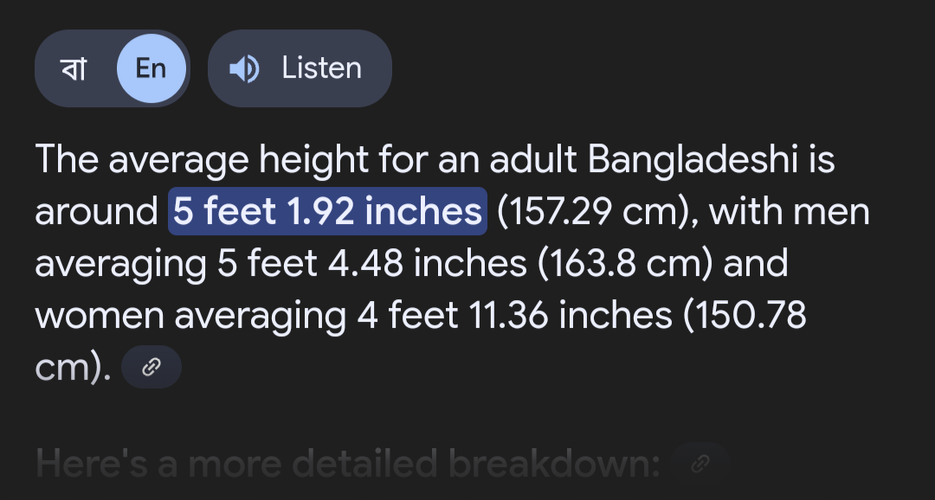Click "Here's a more detailed breakdown:" heading
The width and height of the screenshot is (935, 500).
pyautogui.click(x=347, y=464)
